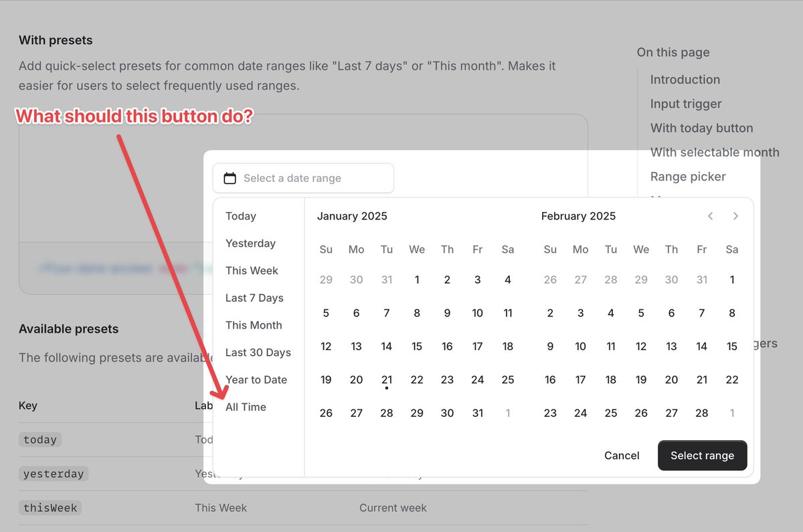Image resolution: width=803 pixels, height=532 pixels.
Task: Click the February 2025 month heading
Action: pos(578,216)
